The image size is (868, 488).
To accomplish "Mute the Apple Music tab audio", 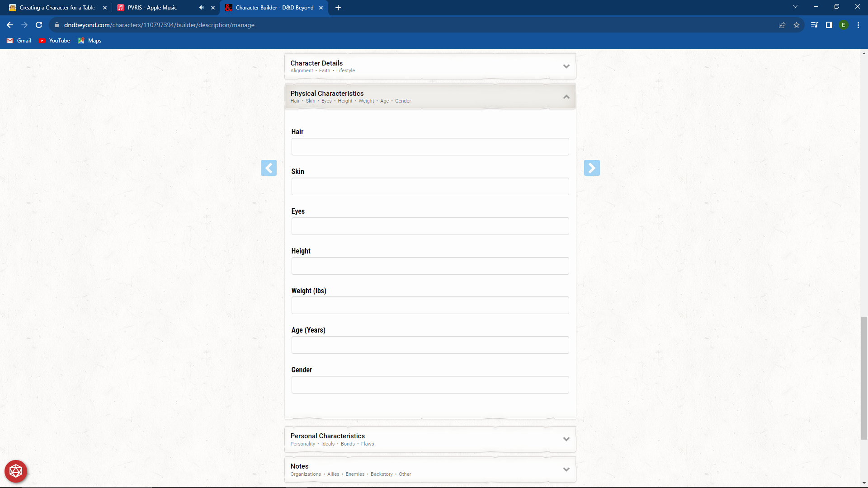I will (201, 8).
